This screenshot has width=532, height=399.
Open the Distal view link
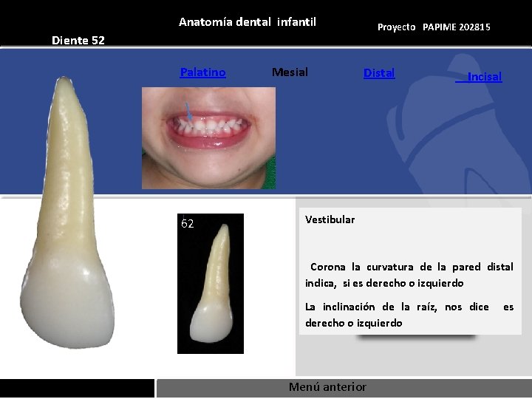(379, 73)
